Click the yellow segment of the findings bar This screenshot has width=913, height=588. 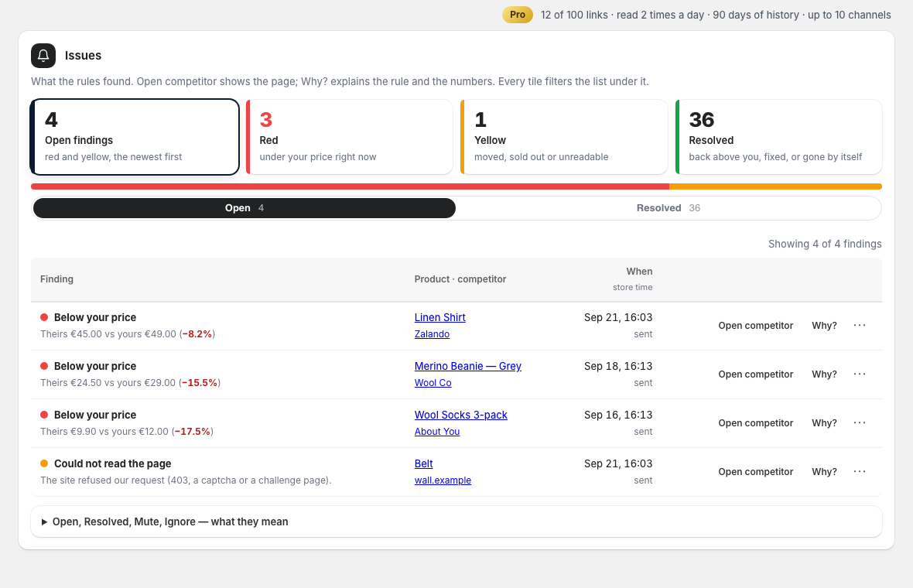click(x=775, y=187)
